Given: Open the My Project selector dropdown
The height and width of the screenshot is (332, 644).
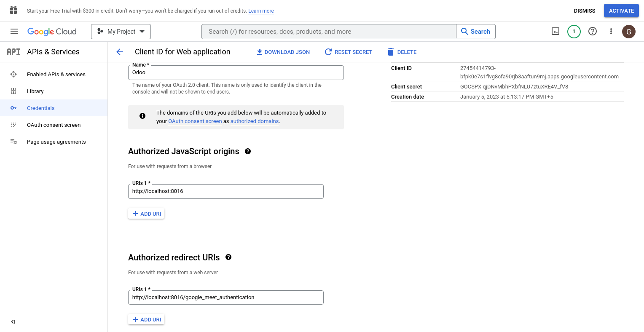Looking at the screenshot, I should point(121,32).
